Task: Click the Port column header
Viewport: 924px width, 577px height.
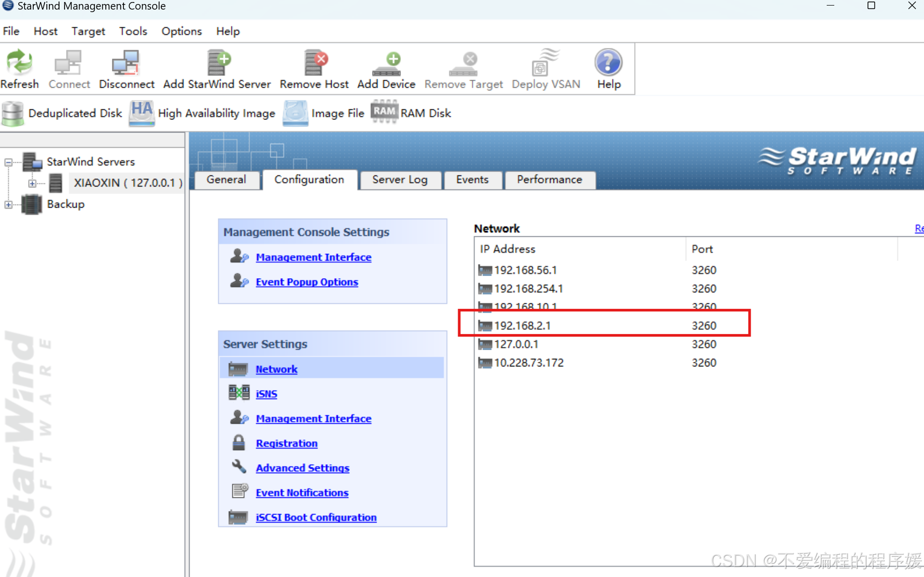Action: 791,249
